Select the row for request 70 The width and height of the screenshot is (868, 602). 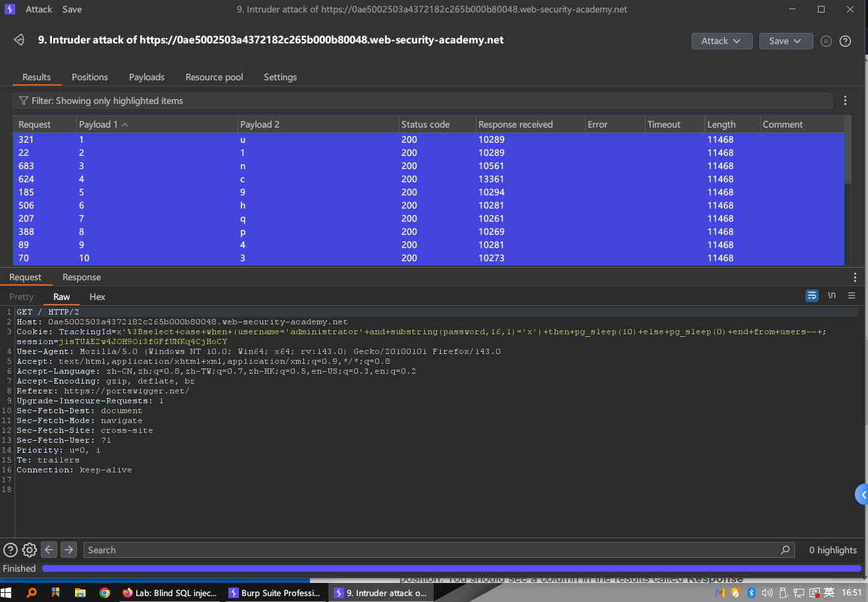pyautogui.click(x=428, y=258)
